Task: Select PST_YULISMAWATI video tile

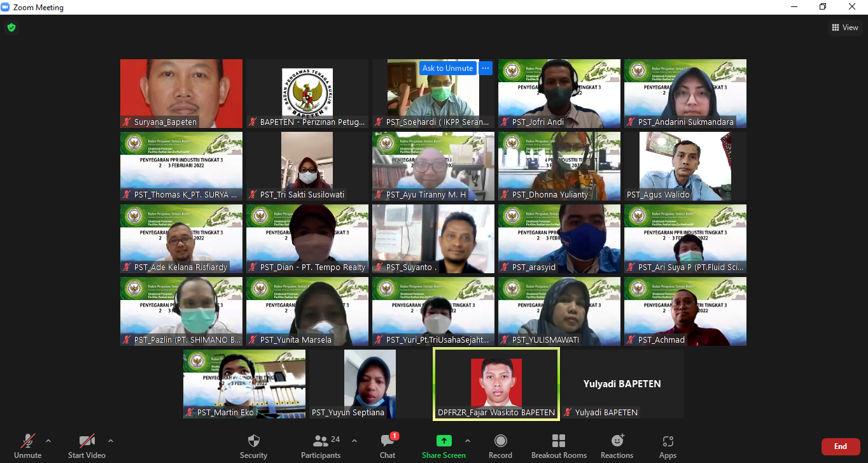Action: (559, 311)
